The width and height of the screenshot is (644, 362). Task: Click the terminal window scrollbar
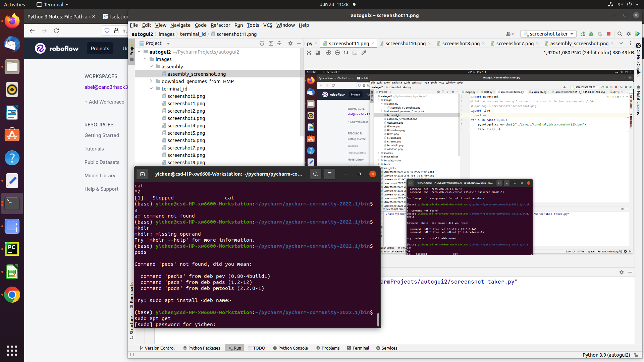click(378, 319)
